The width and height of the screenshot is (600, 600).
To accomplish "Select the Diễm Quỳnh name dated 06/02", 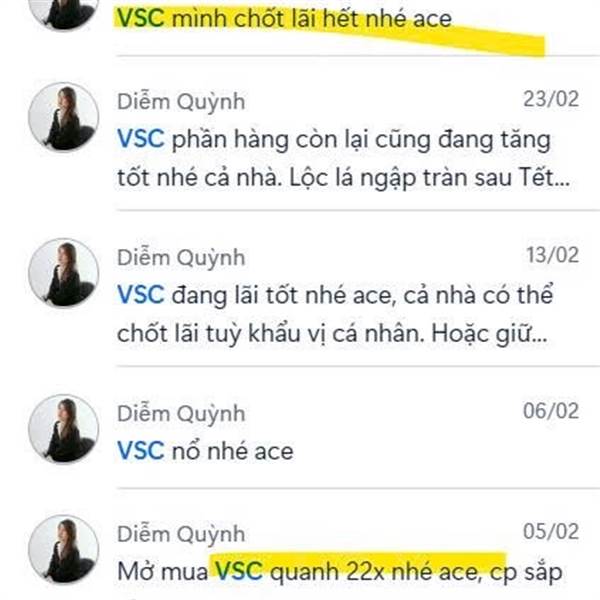I will pos(181,414).
